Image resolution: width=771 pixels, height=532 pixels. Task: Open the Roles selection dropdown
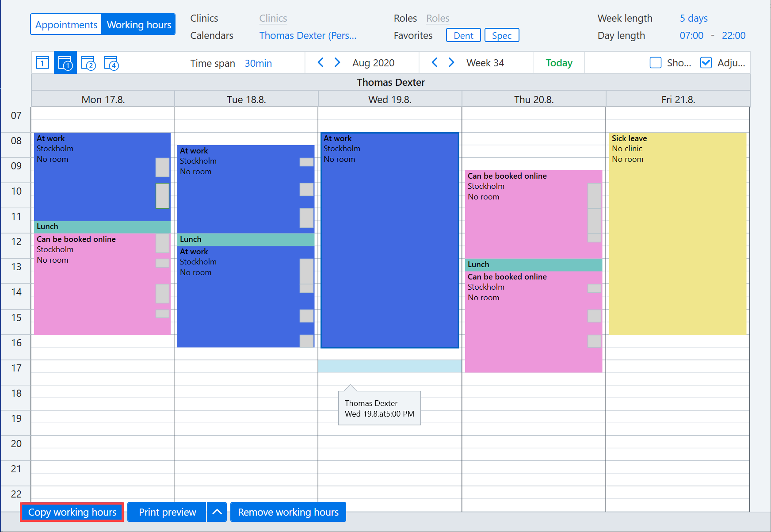coord(438,18)
